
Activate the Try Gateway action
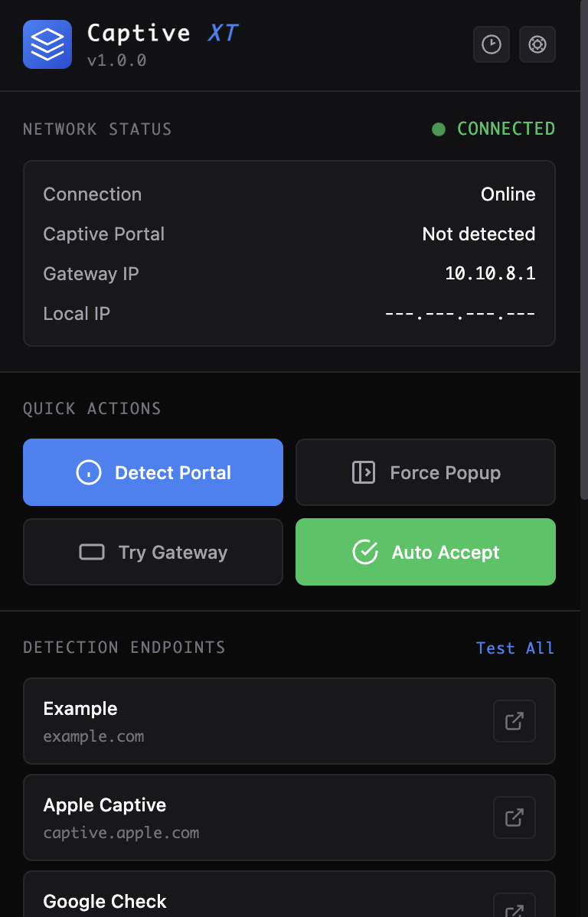coord(153,552)
